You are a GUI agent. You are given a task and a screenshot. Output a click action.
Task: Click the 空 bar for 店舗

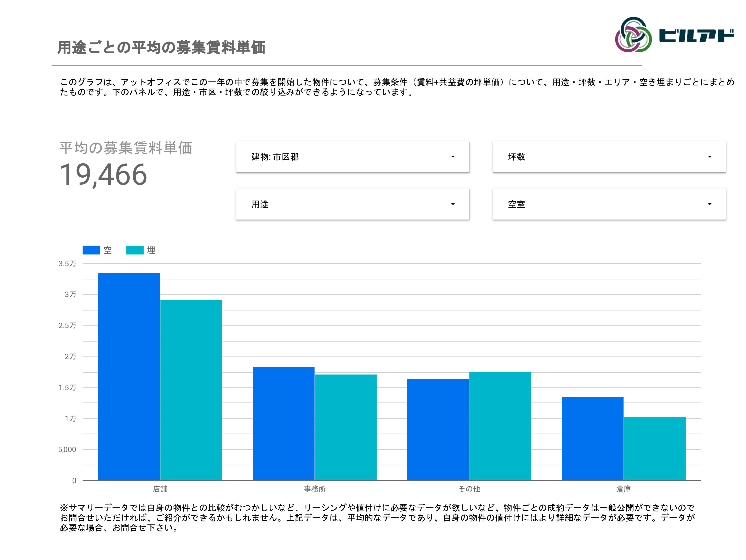point(129,376)
